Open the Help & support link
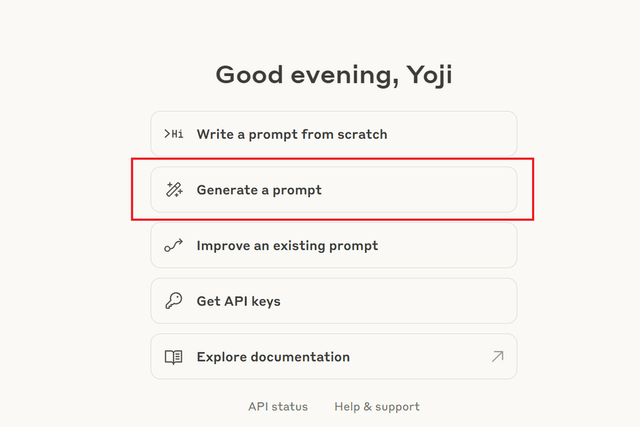 (377, 407)
